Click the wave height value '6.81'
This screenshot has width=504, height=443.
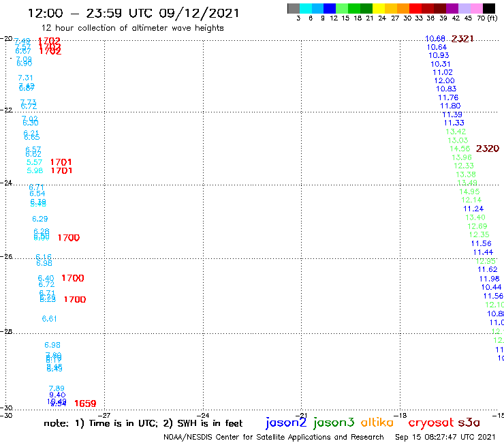pos(49,319)
